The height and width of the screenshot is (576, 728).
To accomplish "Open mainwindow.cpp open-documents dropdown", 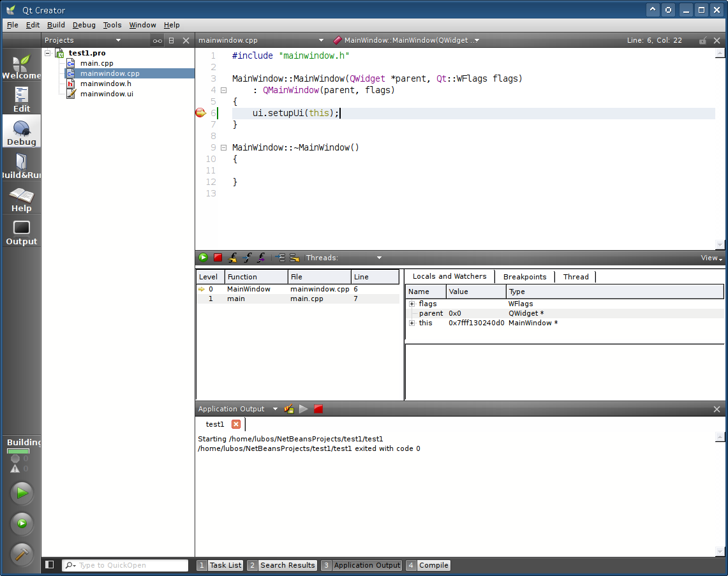I will pos(261,40).
